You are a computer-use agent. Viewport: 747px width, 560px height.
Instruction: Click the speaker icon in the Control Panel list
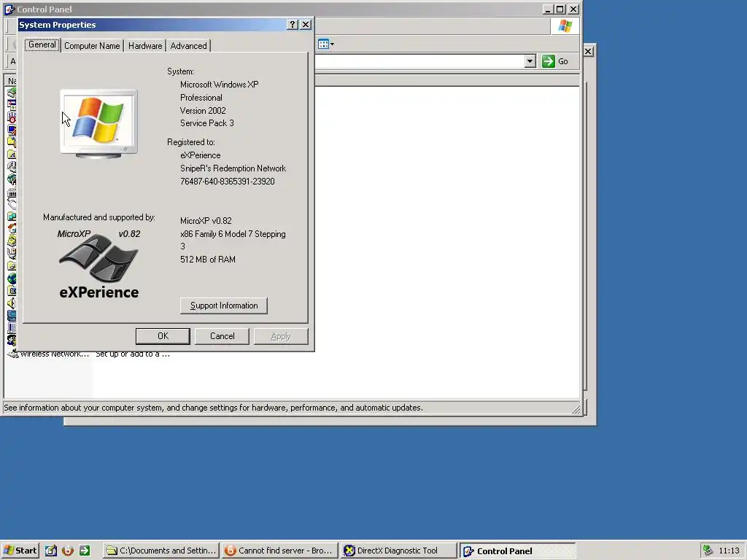[12, 303]
